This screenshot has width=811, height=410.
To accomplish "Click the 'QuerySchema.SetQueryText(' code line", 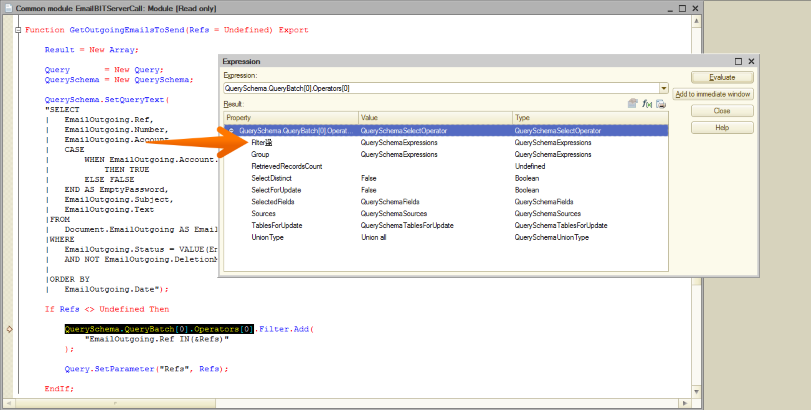I will pyautogui.click(x=107, y=100).
